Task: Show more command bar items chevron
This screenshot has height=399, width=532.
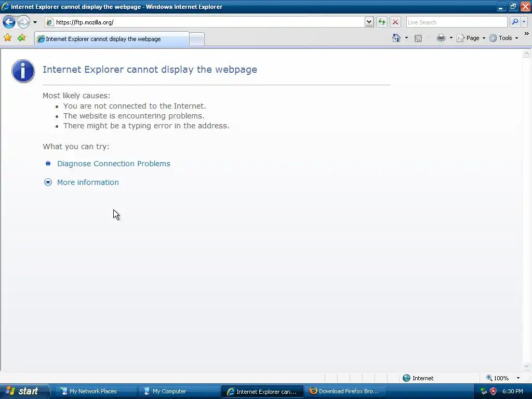Action: [526, 34]
